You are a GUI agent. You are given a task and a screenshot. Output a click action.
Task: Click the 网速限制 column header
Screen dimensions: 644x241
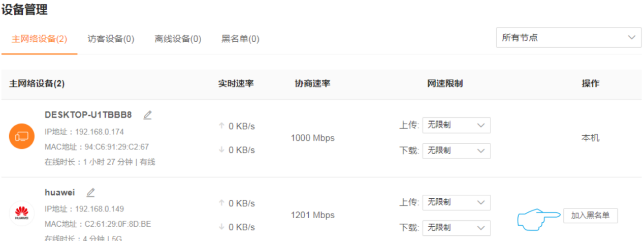coord(445,84)
